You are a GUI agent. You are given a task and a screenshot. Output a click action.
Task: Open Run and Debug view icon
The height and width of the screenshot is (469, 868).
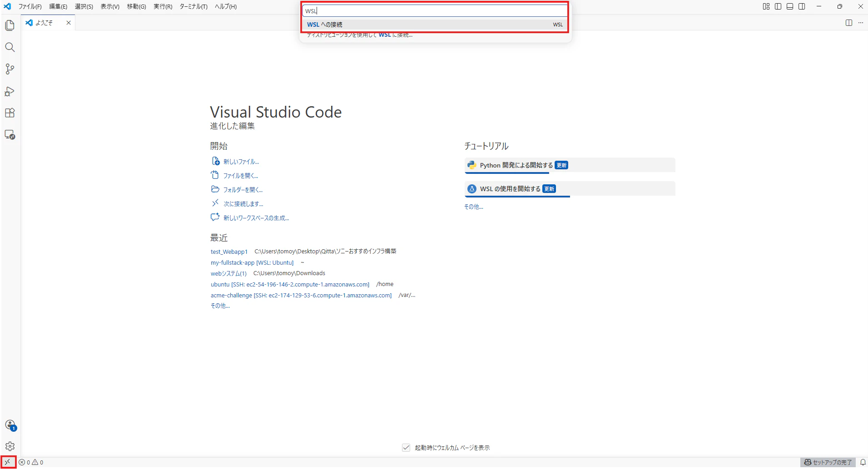pyautogui.click(x=10, y=91)
